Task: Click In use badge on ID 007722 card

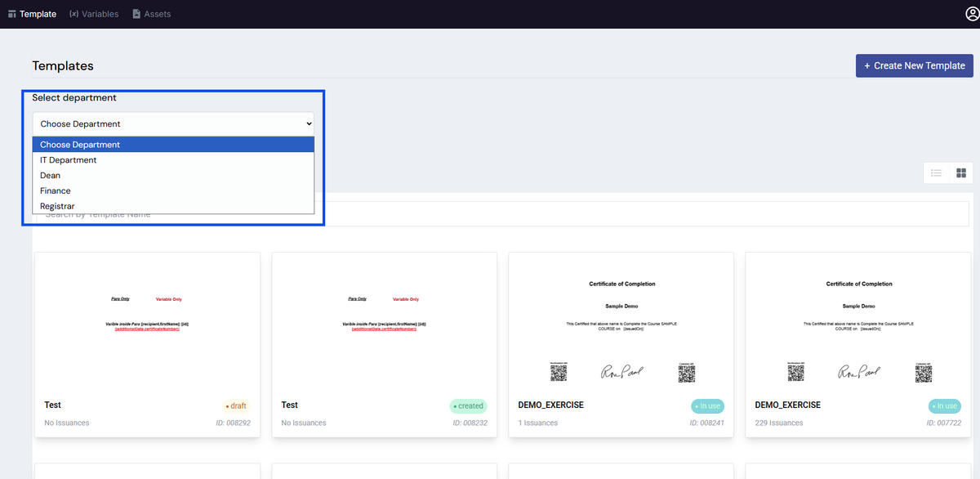Action: point(944,406)
